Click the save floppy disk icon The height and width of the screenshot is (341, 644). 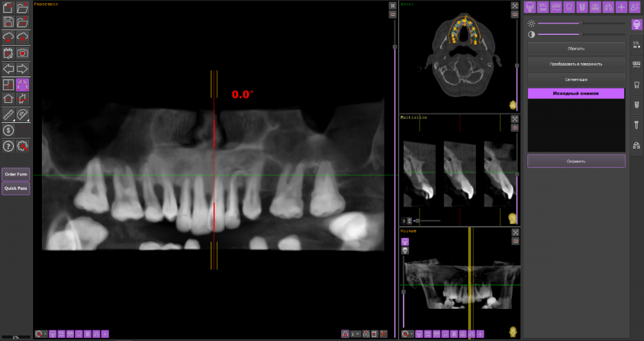coord(8,23)
